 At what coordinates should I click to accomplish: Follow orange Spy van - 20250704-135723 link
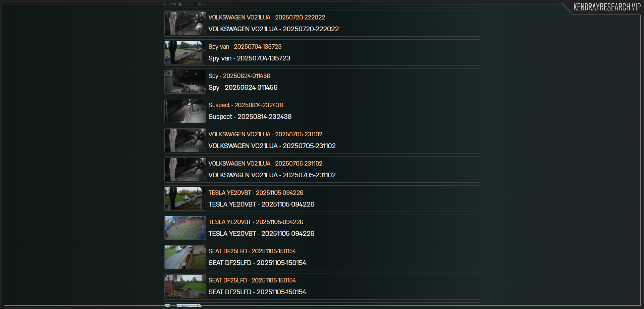(x=245, y=47)
